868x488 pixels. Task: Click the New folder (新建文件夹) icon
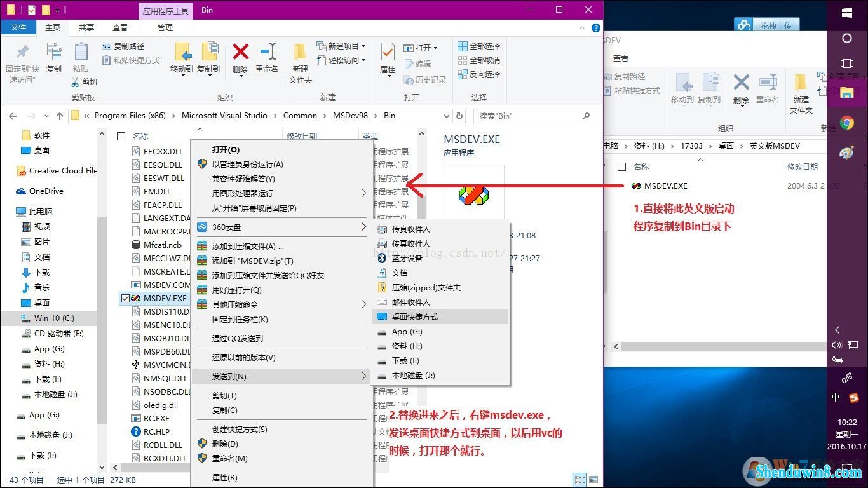300,51
